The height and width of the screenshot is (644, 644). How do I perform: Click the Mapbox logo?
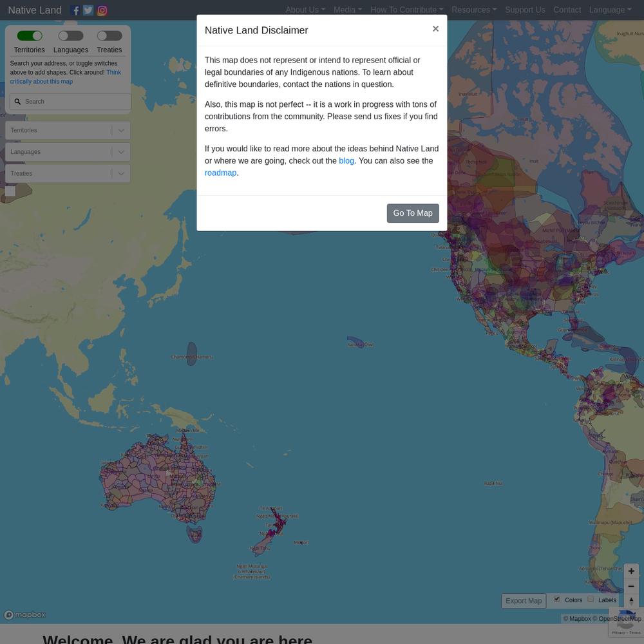tap(24, 615)
